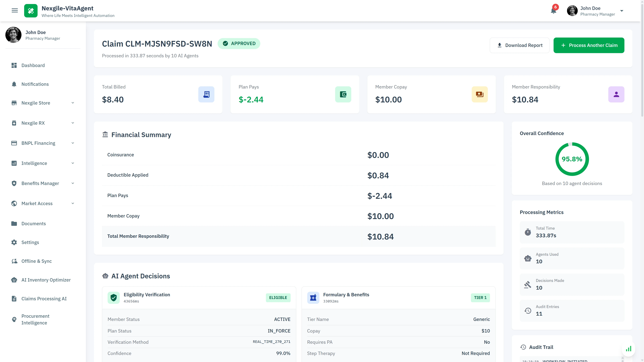
Task: Click the TIER 1 badge
Action: 480,297
